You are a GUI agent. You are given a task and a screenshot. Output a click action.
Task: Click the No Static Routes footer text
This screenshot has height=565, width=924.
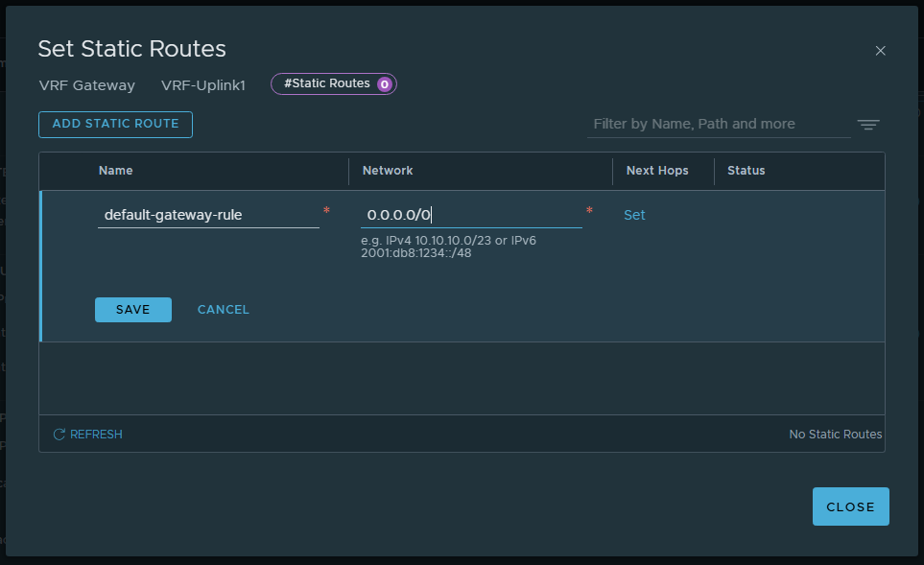pos(835,435)
